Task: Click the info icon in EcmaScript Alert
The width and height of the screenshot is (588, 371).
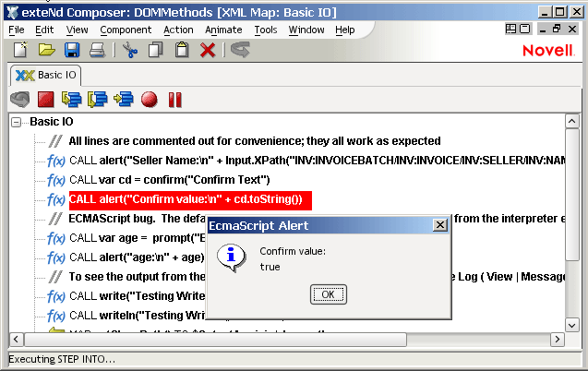Action: click(232, 257)
